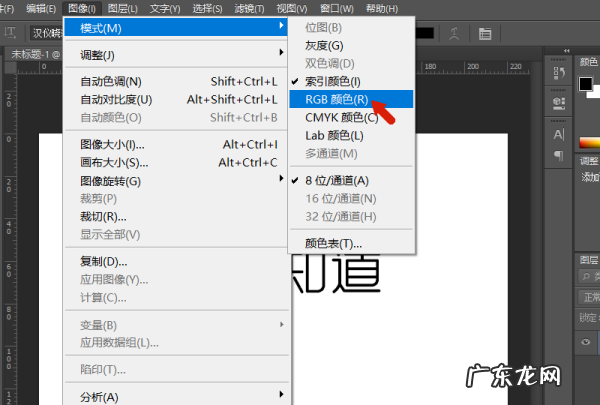This screenshot has height=405, width=600.
Task: Open the Character panel A icon
Action: pyautogui.click(x=559, y=135)
